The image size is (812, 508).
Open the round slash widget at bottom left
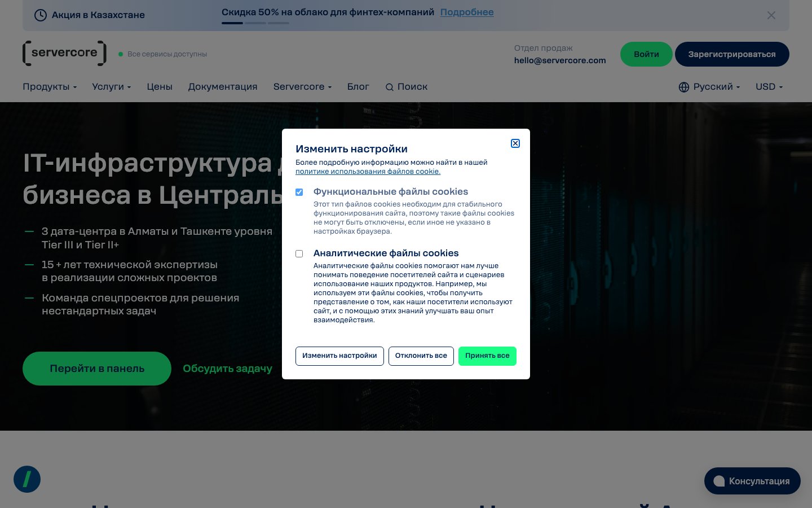(x=27, y=479)
